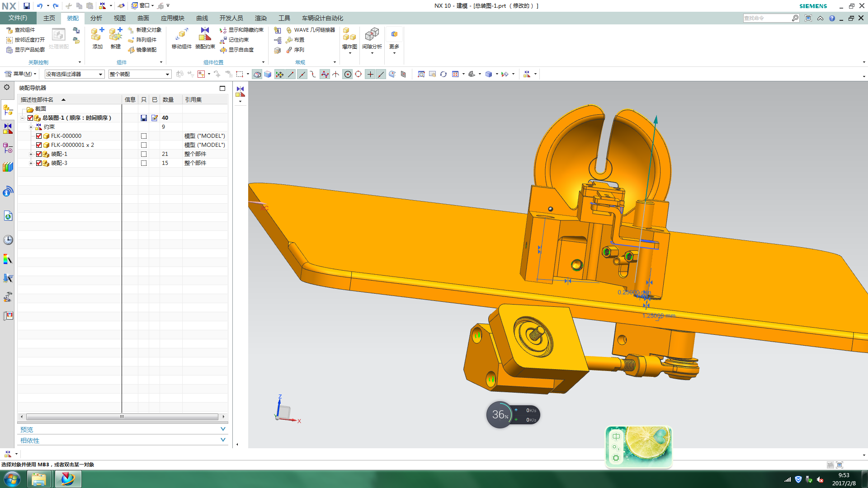
Task: Click the Sequence (序列) tool
Action: [x=295, y=50]
